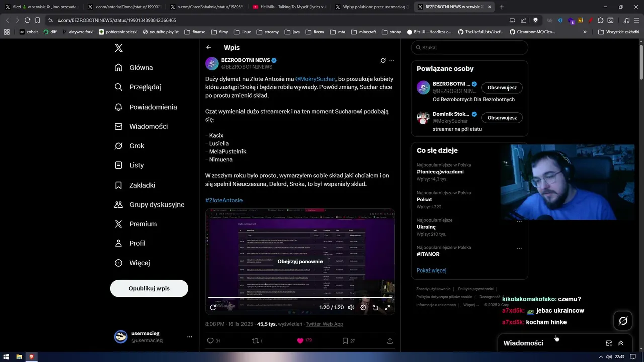Show hidden bookmarks with the chevron
The image size is (644, 362).
coord(585,32)
